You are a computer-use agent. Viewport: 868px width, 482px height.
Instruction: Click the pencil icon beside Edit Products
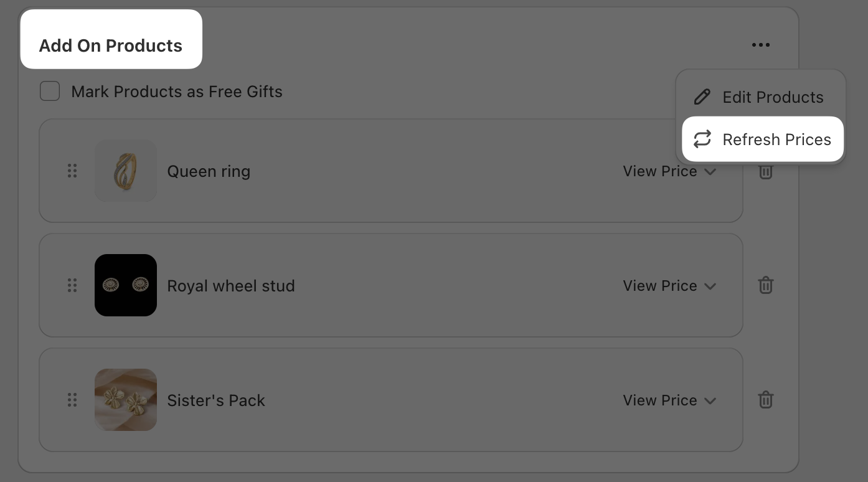pos(702,97)
